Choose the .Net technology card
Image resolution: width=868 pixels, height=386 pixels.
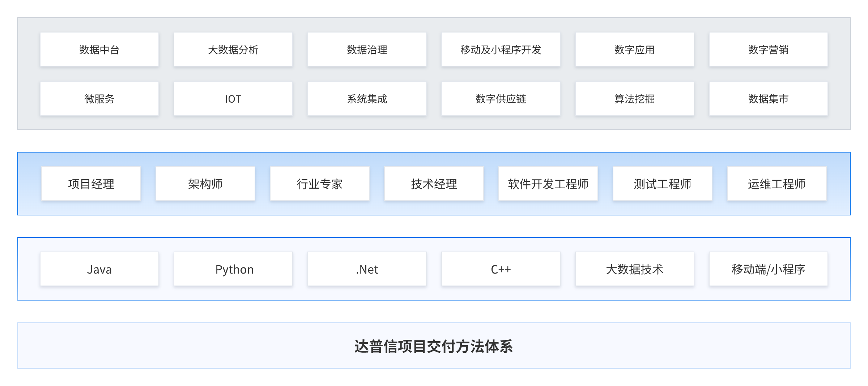coord(367,269)
